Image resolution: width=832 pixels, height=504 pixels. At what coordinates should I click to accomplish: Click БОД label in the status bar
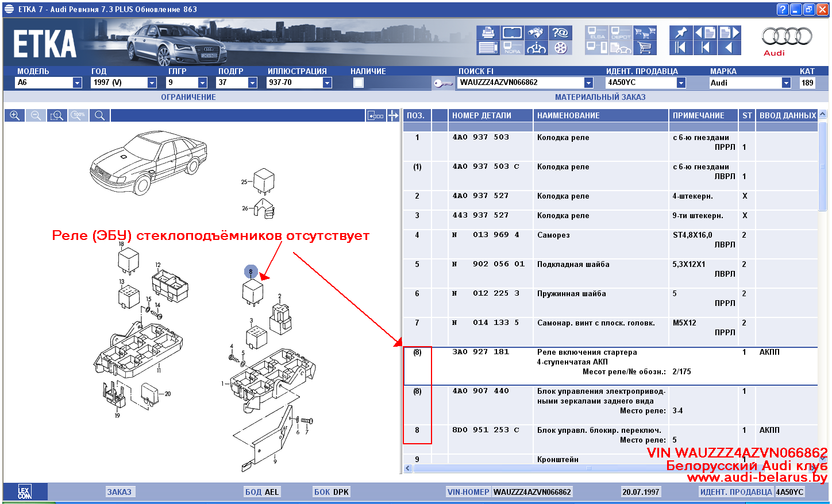253,492
